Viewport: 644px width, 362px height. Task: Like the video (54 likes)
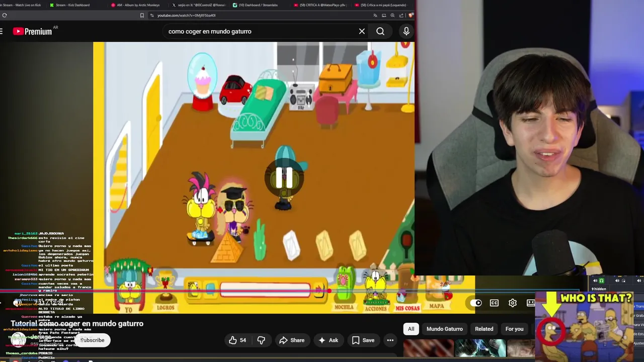coord(237,340)
